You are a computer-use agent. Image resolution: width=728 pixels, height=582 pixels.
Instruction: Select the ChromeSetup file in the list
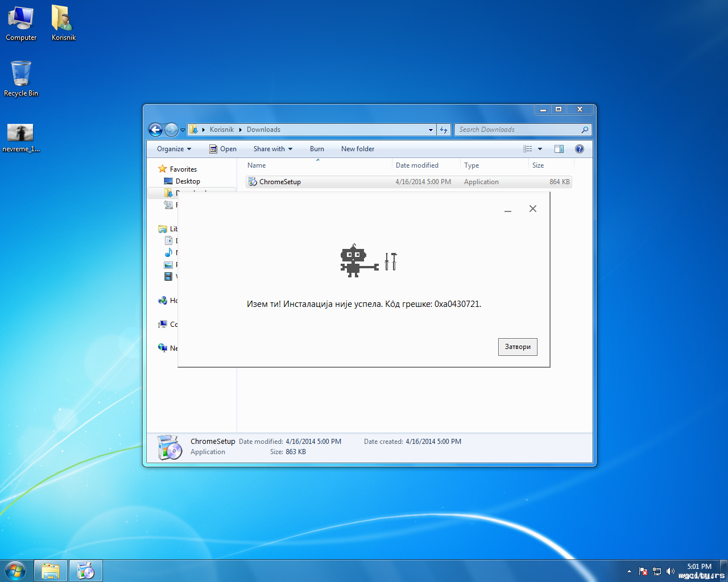point(408,182)
